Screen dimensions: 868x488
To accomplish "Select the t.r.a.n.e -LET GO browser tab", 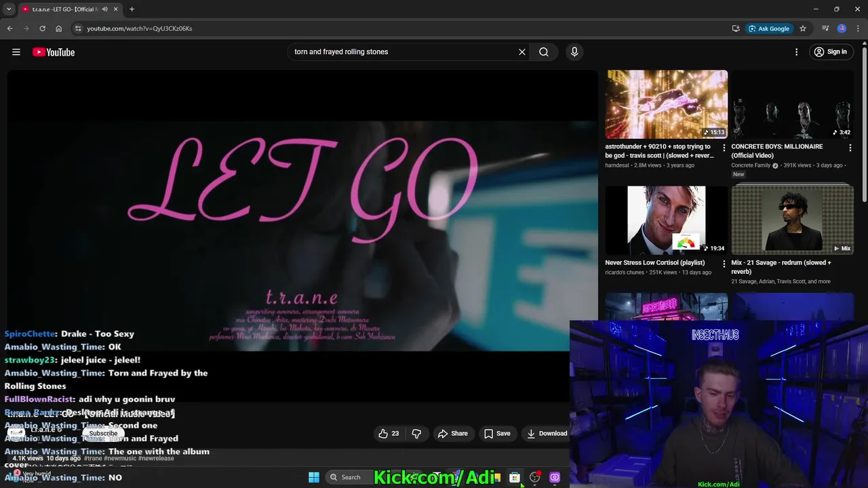I will pyautogui.click(x=70, y=9).
